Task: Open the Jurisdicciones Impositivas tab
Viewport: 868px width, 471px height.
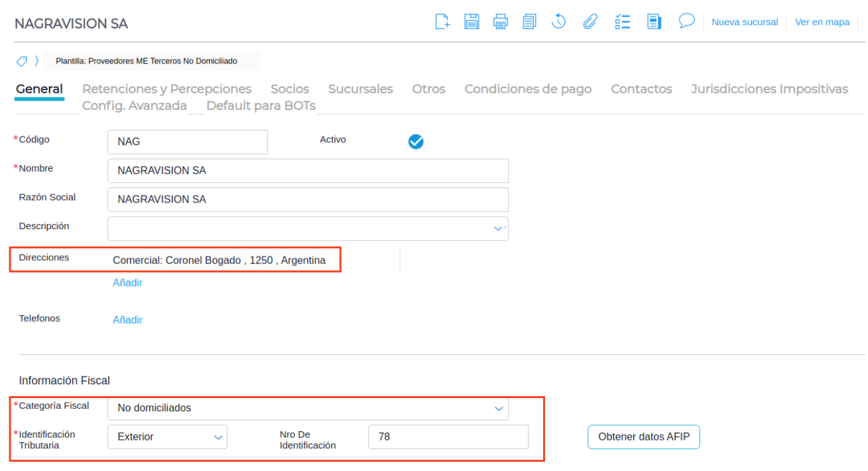Action: click(x=769, y=89)
